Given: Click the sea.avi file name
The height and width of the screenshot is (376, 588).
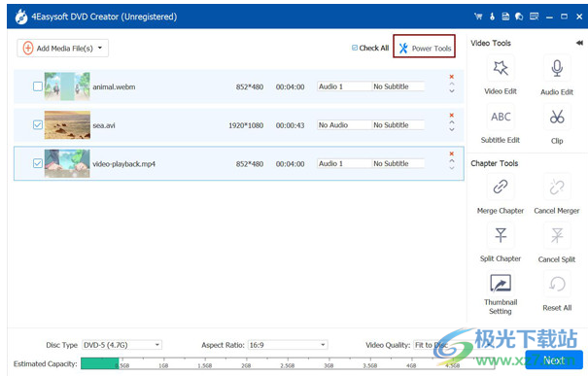Looking at the screenshot, I should pos(104,125).
